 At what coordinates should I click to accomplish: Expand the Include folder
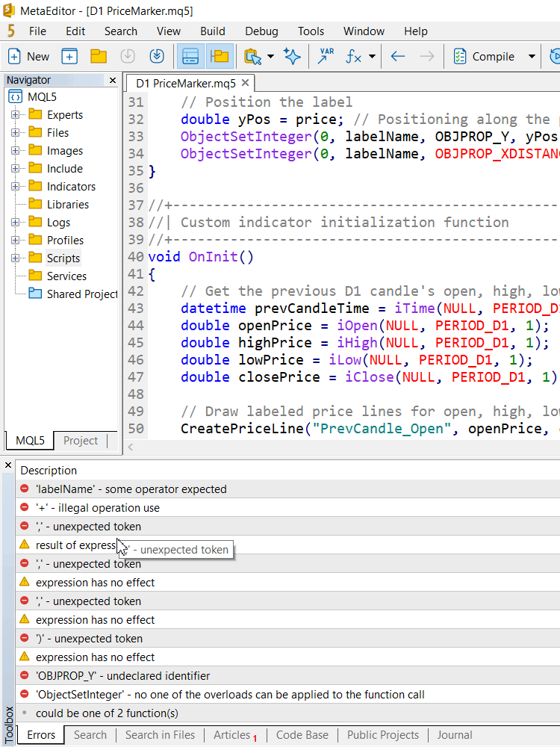(x=15, y=168)
